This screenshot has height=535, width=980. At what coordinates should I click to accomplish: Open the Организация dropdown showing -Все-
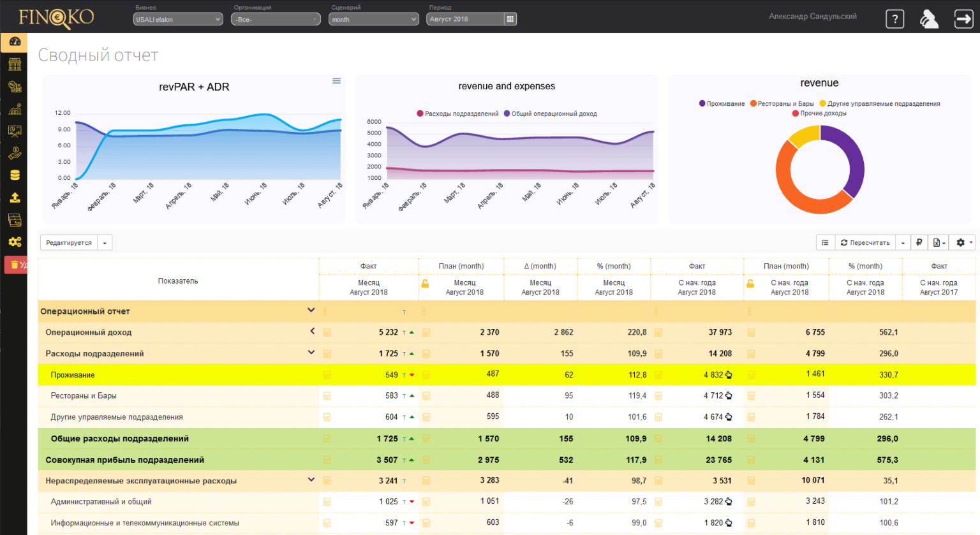coord(276,19)
